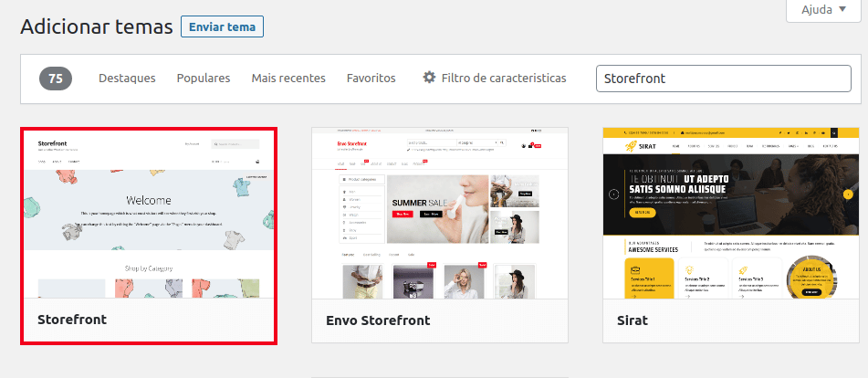
Task: Open the Sirat theme preview thumbnail
Action: 731,213
